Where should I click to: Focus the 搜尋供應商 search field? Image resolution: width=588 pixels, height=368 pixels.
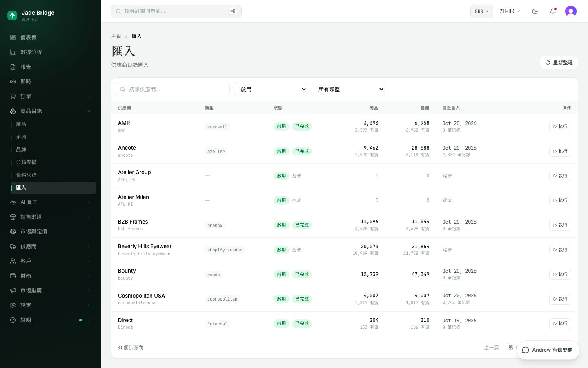tap(173, 89)
